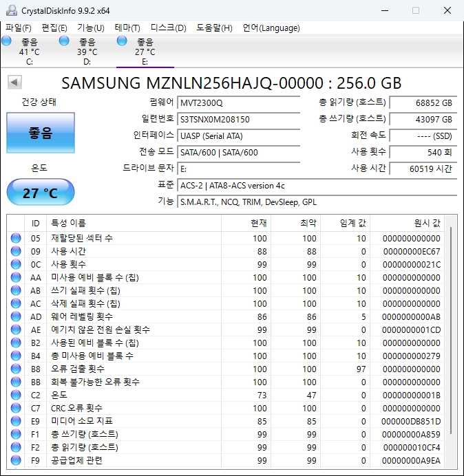The width and height of the screenshot is (464, 476).
Task: Switch to the C: disk tab
Action: click(30, 51)
